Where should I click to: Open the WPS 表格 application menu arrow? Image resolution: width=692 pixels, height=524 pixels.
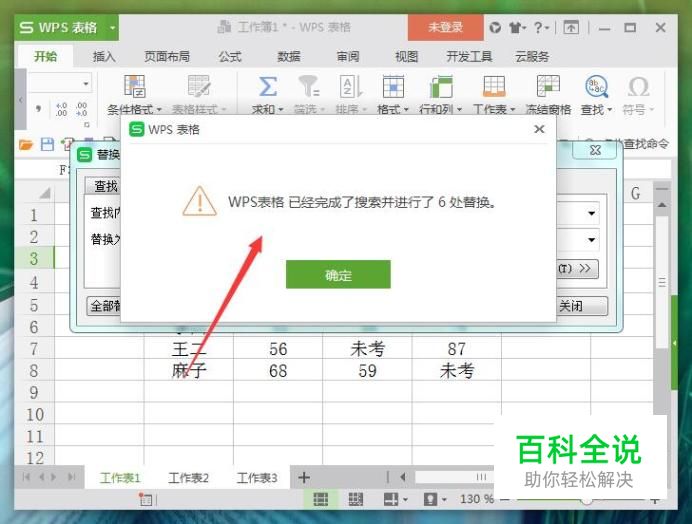click(x=113, y=28)
